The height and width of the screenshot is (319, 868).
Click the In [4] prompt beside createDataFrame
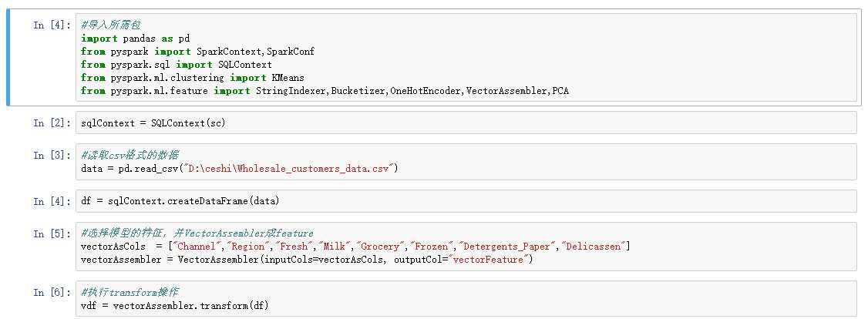coord(52,201)
